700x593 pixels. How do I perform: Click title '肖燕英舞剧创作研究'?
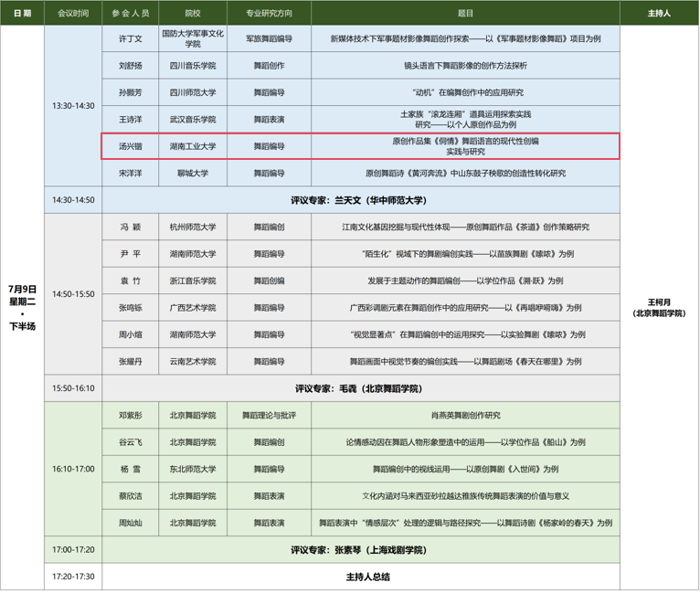466,416
